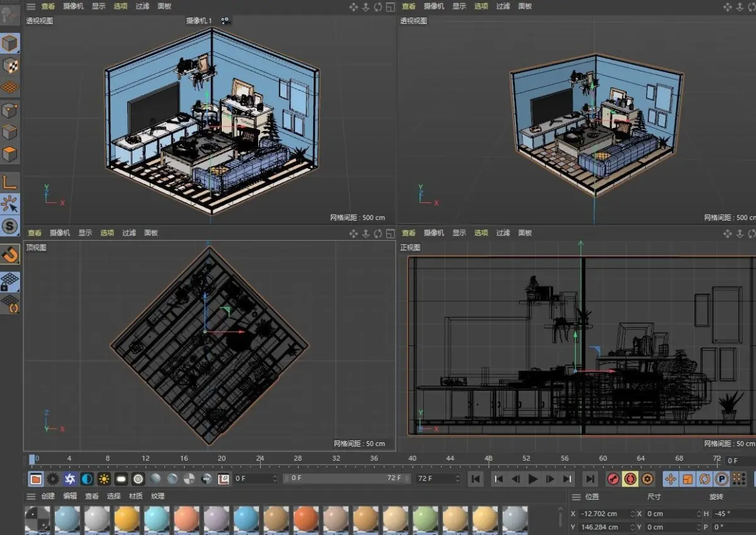Select the orange material sphere swatch

click(306, 519)
